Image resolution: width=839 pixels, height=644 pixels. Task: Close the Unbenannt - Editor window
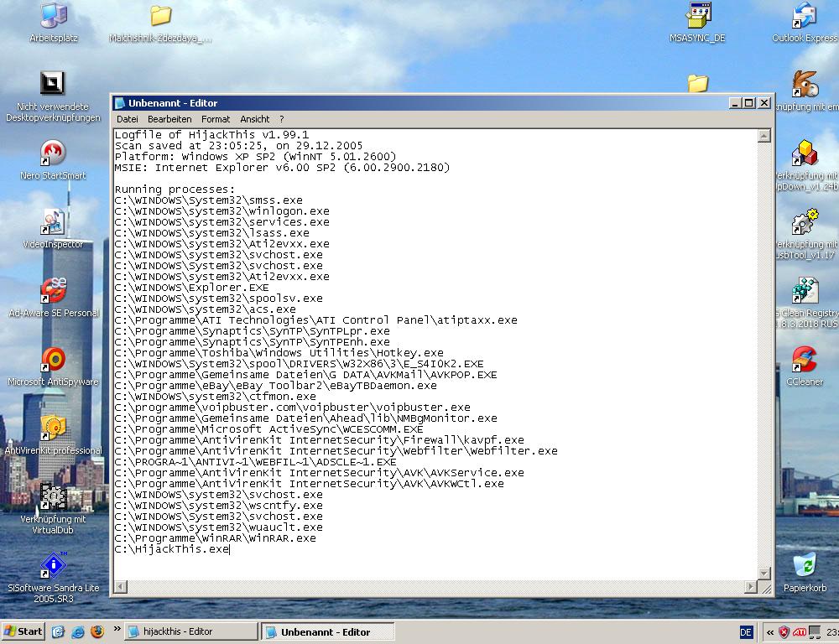(764, 102)
